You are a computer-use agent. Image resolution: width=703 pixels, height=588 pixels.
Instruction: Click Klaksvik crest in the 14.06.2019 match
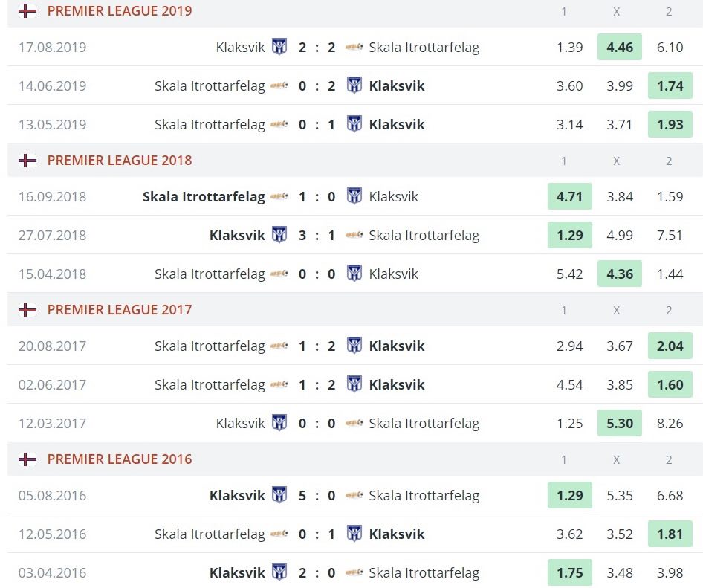click(354, 85)
